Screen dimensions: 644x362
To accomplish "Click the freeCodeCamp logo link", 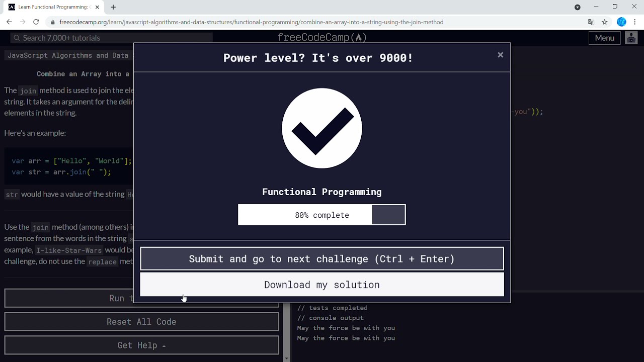I will tap(322, 38).
